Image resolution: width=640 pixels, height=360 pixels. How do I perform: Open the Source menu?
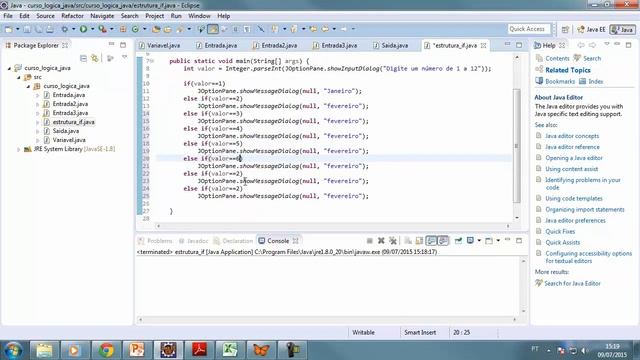(x=45, y=16)
